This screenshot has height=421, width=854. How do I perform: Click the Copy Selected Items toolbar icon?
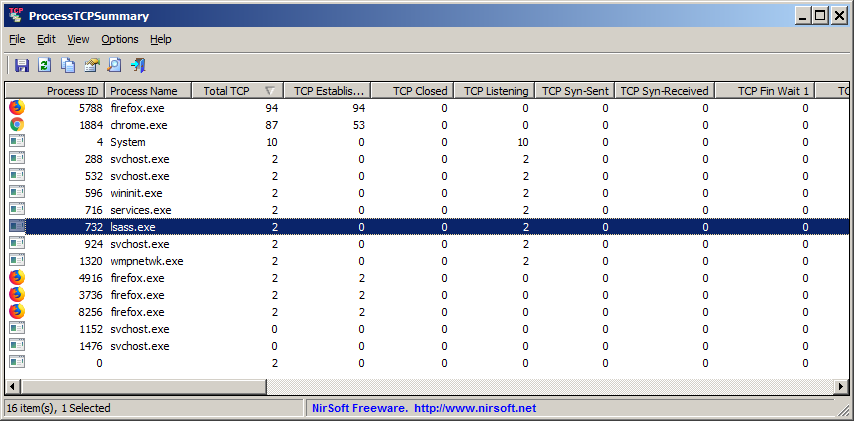click(x=68, y=65)
